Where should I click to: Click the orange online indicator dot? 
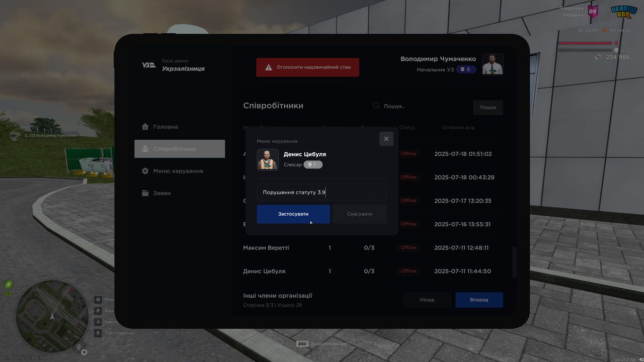tap(605, 30)
